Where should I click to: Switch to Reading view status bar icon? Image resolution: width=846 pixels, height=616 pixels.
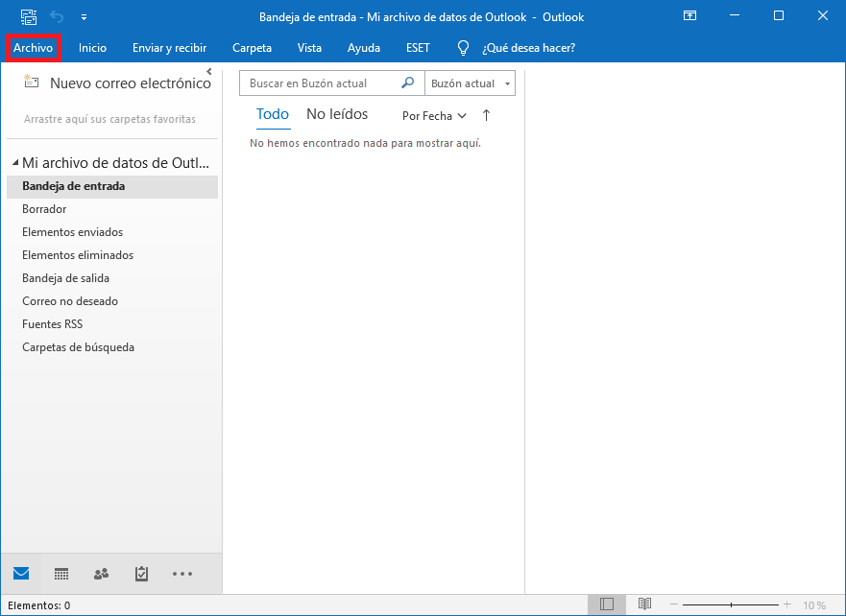(x=644, y=604)
